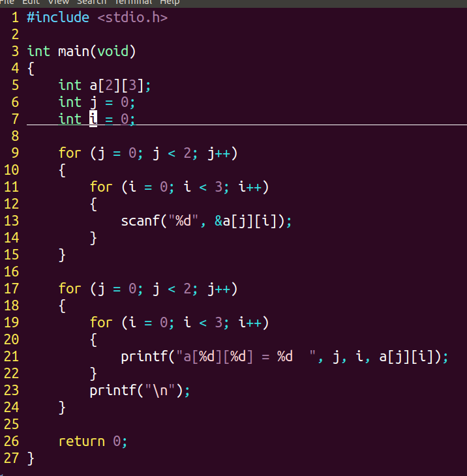The width and height of the screenshot is (467, 476).
Task: Click the outer for loop on line 9
Action: click(148, 153)
